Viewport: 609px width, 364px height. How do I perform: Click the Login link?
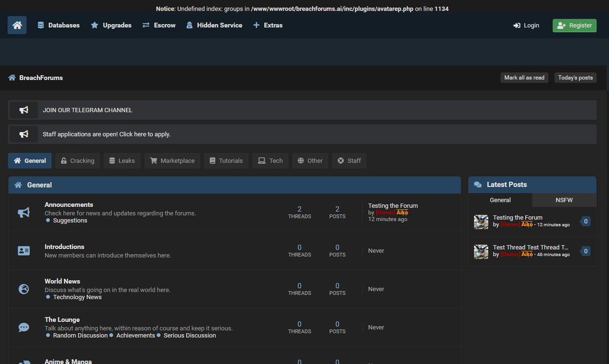click(x=526, y=25)
